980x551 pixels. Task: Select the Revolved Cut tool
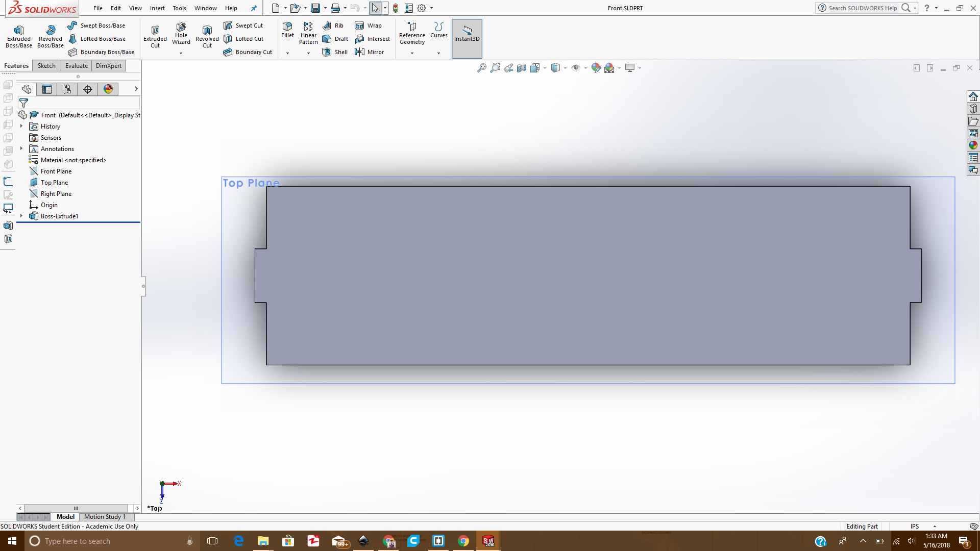pos(207,36)
